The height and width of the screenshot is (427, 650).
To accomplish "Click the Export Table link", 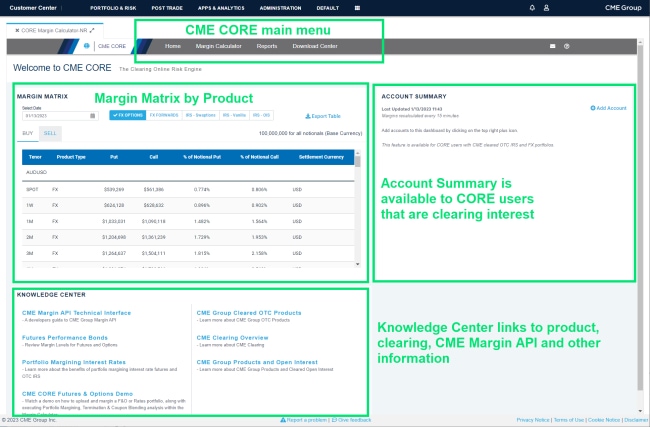I will tap(322, 116).
